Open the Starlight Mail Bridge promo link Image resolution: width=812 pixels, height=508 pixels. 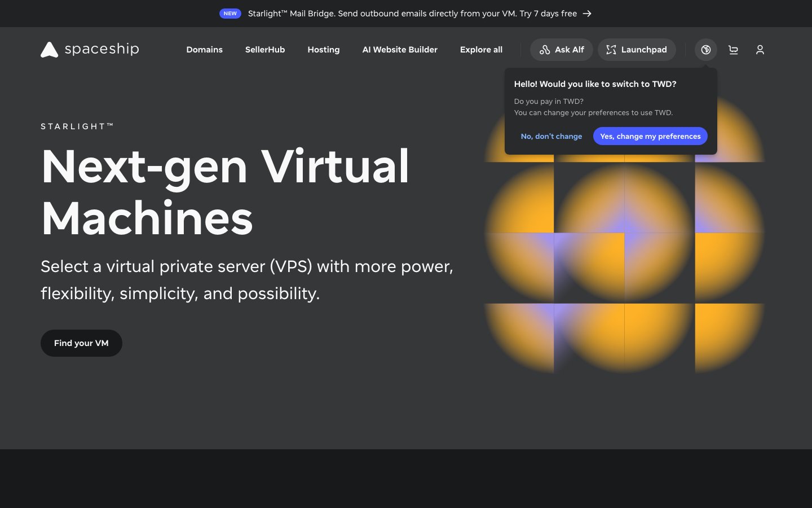412,14
